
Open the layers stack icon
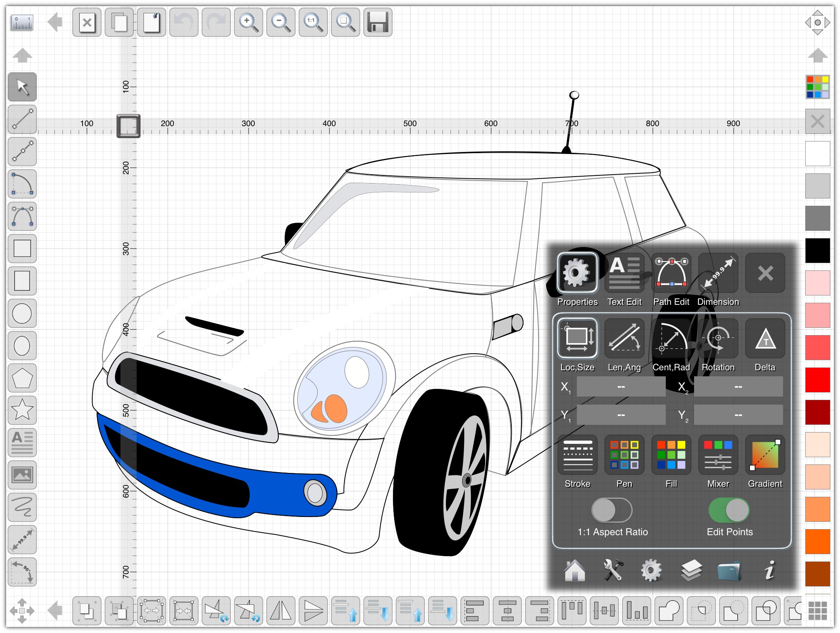(691, 570)
